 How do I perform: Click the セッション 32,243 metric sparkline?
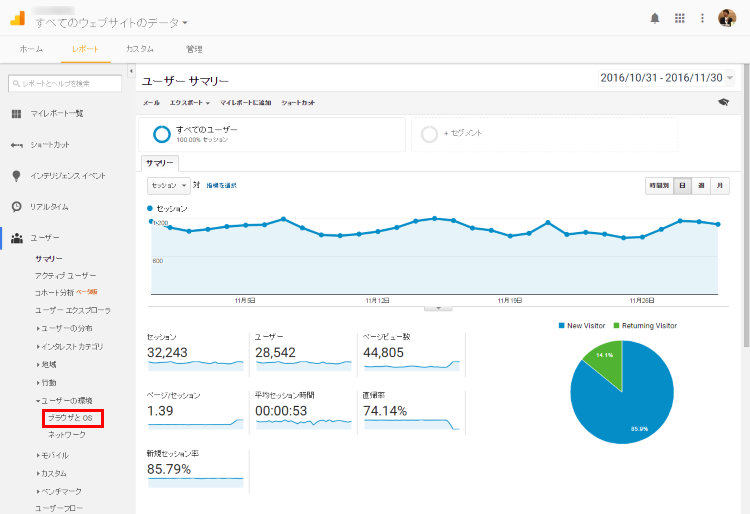(196, 365)
